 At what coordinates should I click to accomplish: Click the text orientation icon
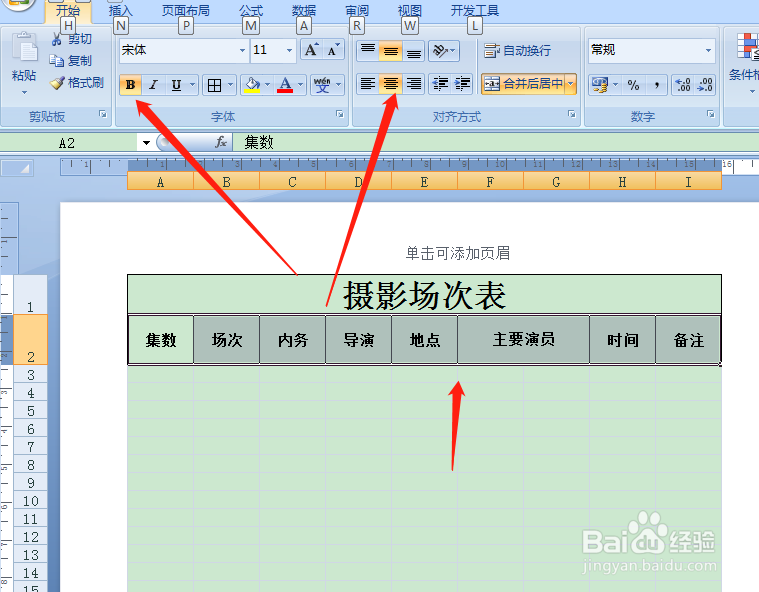(440, 51)
